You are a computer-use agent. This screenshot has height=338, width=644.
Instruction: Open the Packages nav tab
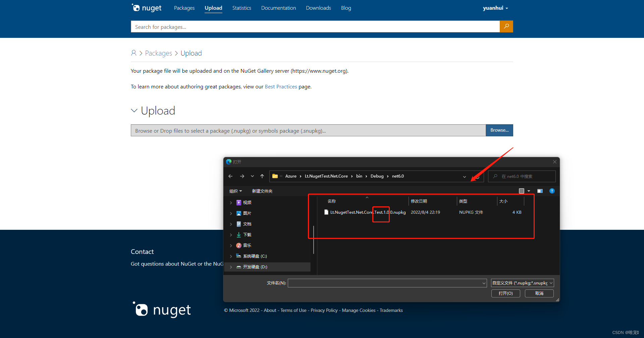(x=184, y=8)
